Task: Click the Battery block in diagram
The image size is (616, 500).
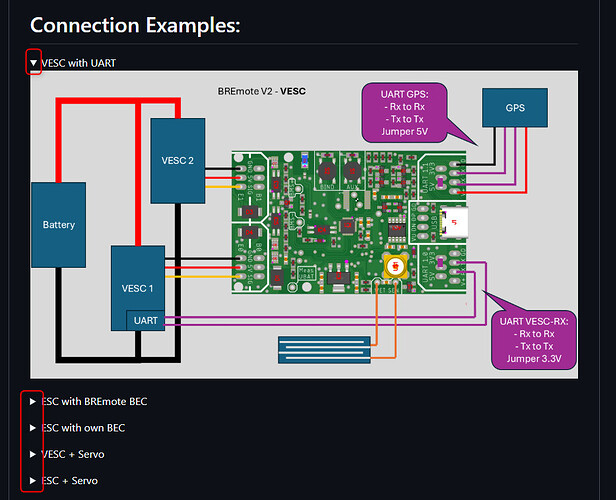Action: point(59,225)
